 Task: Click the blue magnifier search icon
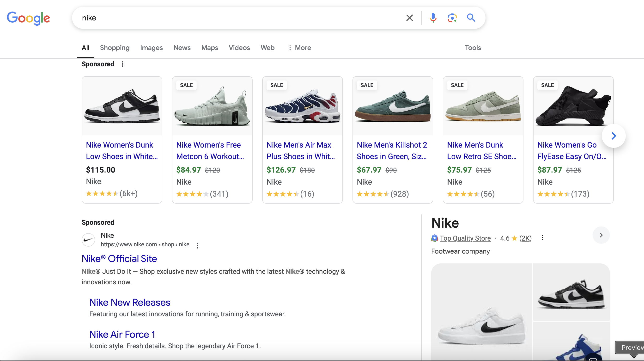coord(471,18)
